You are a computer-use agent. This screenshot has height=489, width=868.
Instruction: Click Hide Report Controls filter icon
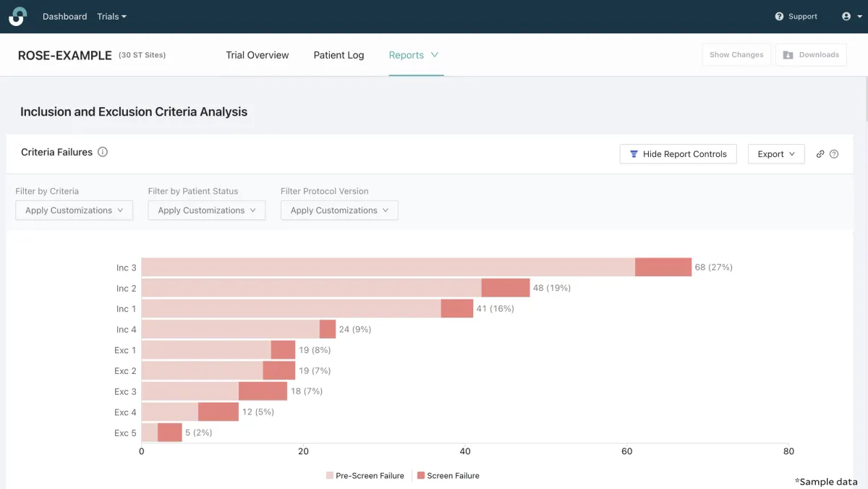(x=634, y=154)
